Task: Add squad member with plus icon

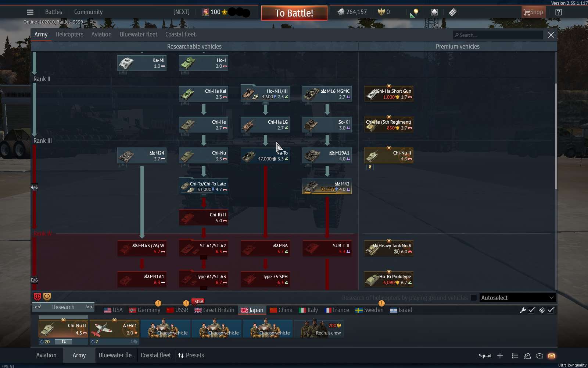Action: tap(500, 355)
